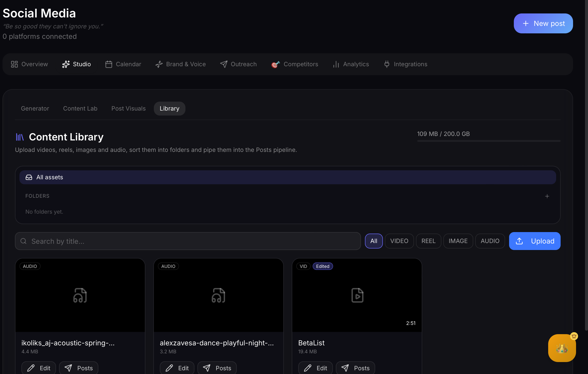Click the Brand & Voice wand icon

tap(159, 64)
